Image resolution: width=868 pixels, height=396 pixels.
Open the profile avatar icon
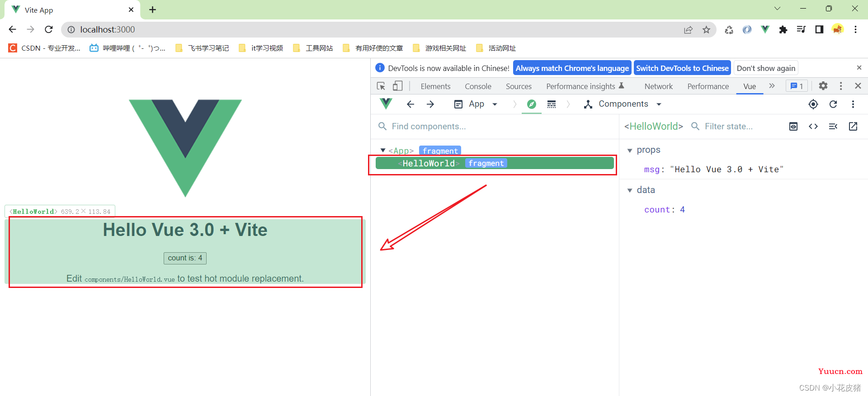tap(837, 29)
